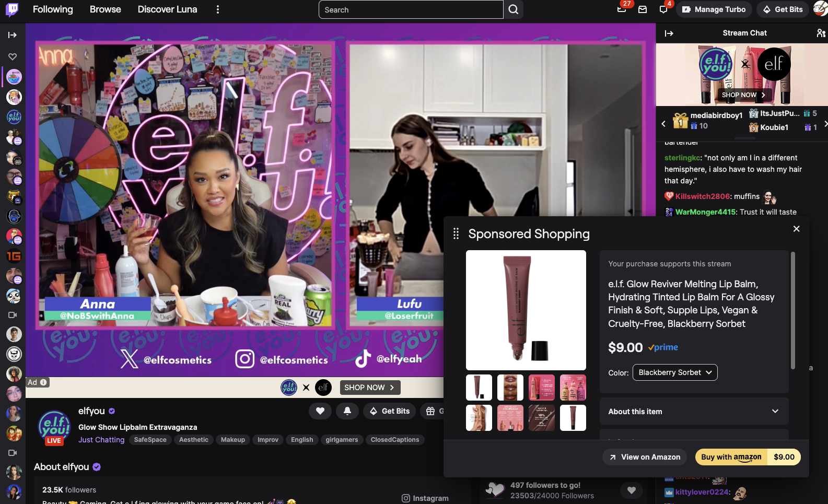This screenshot has width=828, height=504.
Task: Focus the Search field
Action: [x=411, y=9]
